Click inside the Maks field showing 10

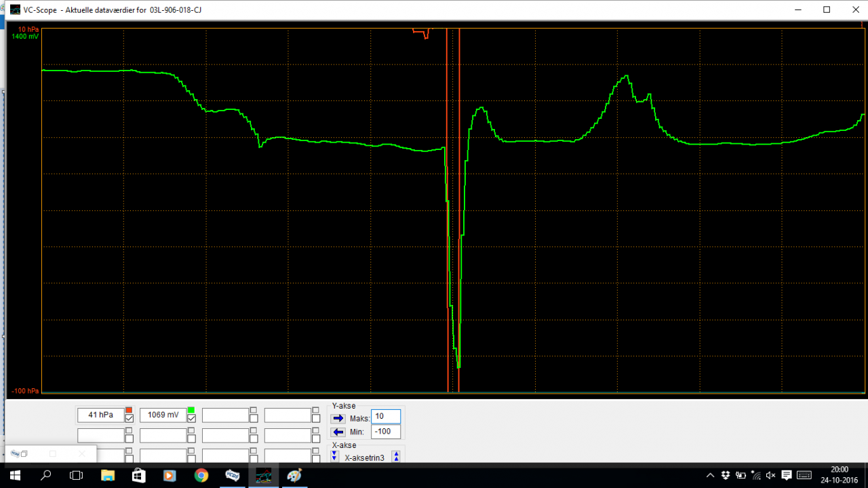[385, 416]
